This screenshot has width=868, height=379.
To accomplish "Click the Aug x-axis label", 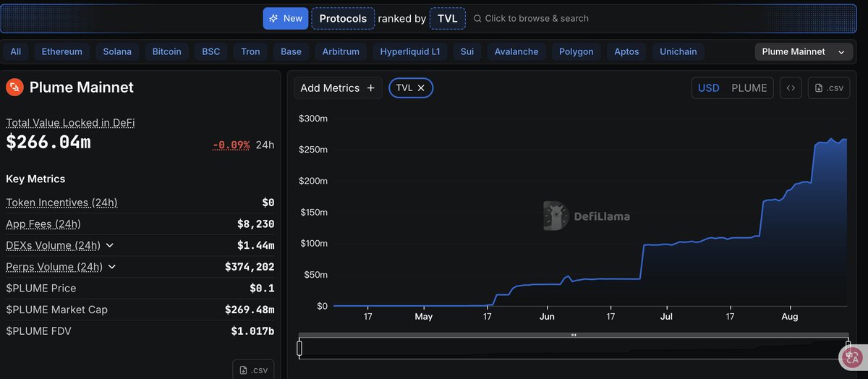I will pyautogui.click(x=789, y=317).
